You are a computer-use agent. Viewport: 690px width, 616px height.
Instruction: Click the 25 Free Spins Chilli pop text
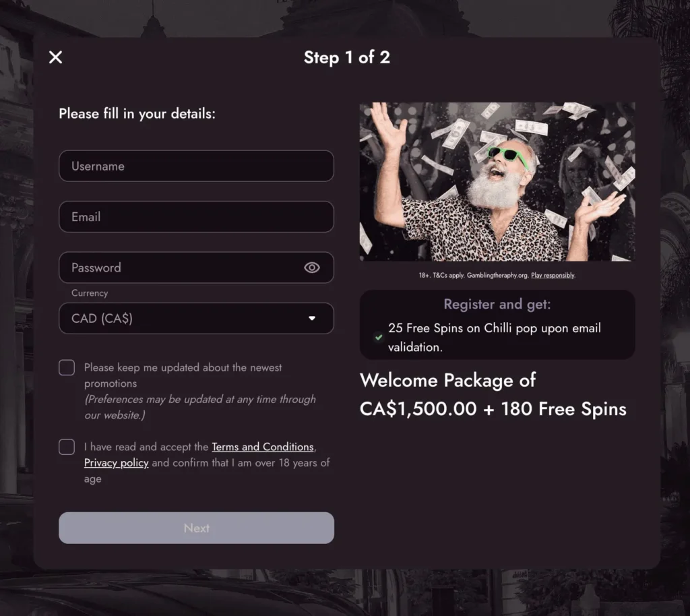click(494, 337)
